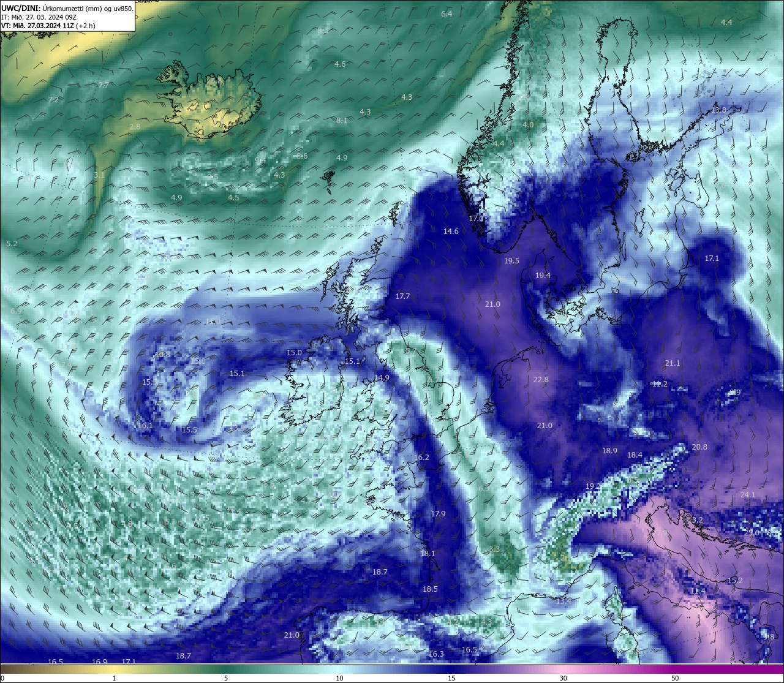Viewport: 784px width, 683px height.
Task: Select the 18.5 value in the Bay of Biscay
Action: point(430,589)
